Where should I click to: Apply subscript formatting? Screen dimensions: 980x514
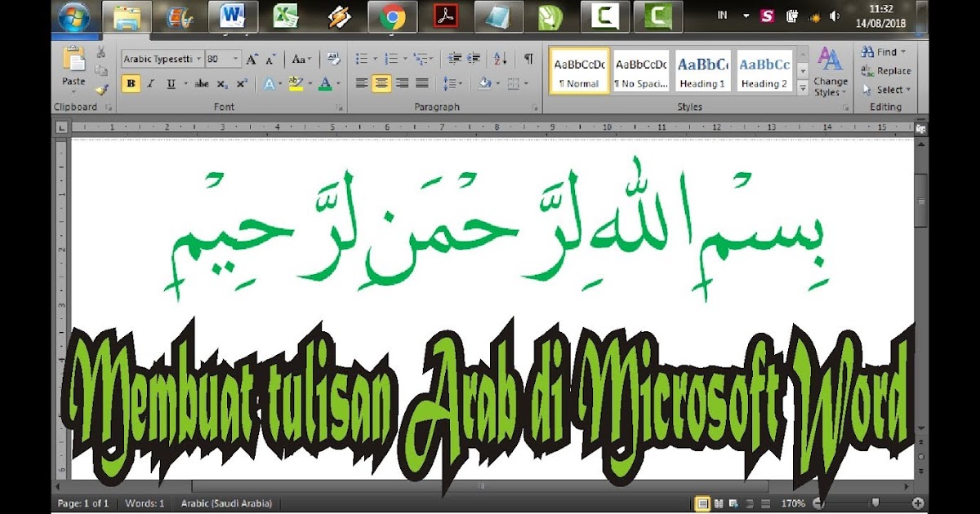(x=225, y=83)
